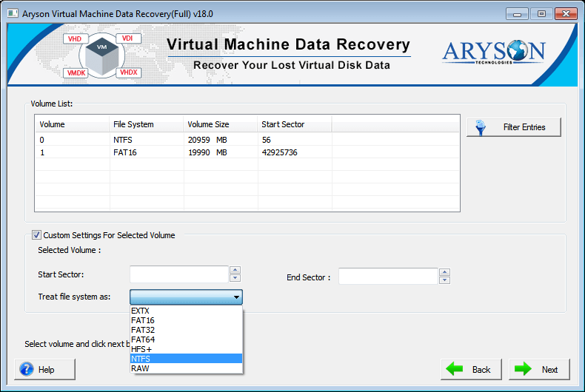Click the VM cube graphic in banner
Screen dimensions: 585x392
102,55
